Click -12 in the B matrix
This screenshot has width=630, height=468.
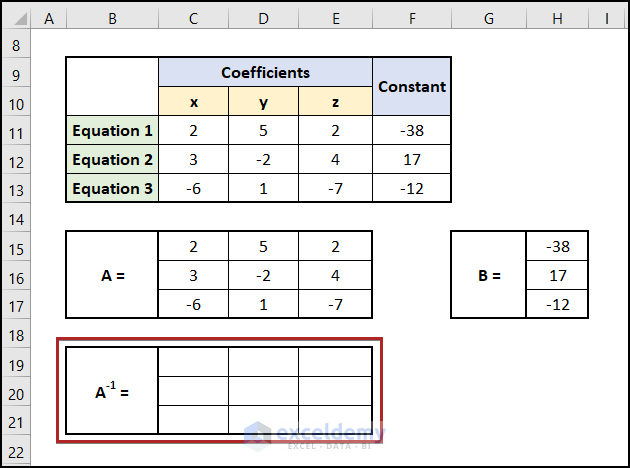tap(557, 304)
